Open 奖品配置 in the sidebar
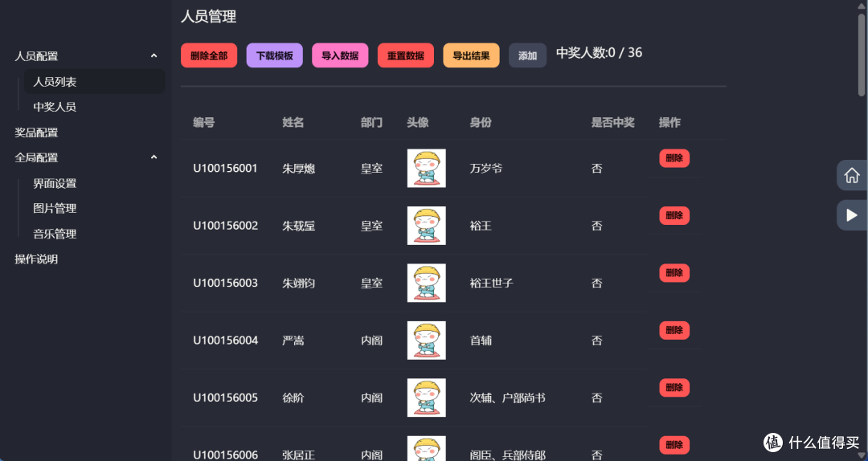 [x=36, y=133]
